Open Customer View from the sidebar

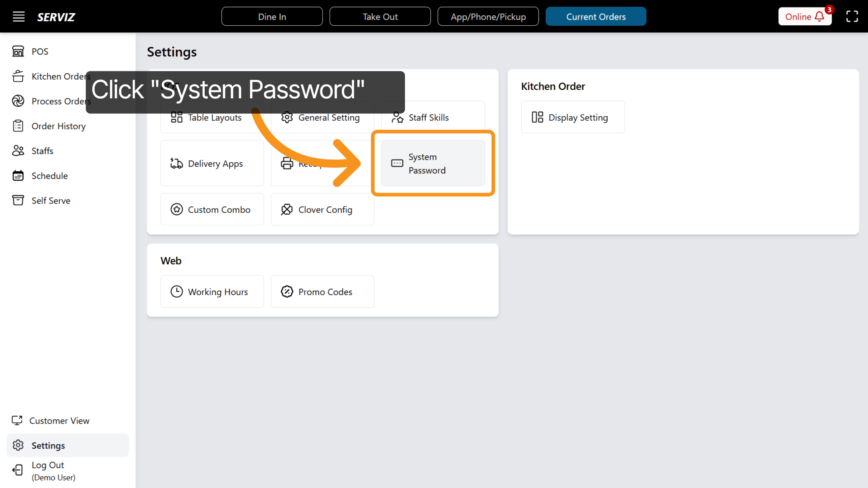[59, 420]
